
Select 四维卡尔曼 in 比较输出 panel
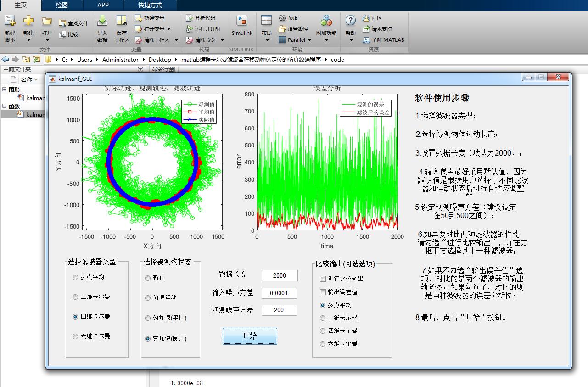(323, 331)
